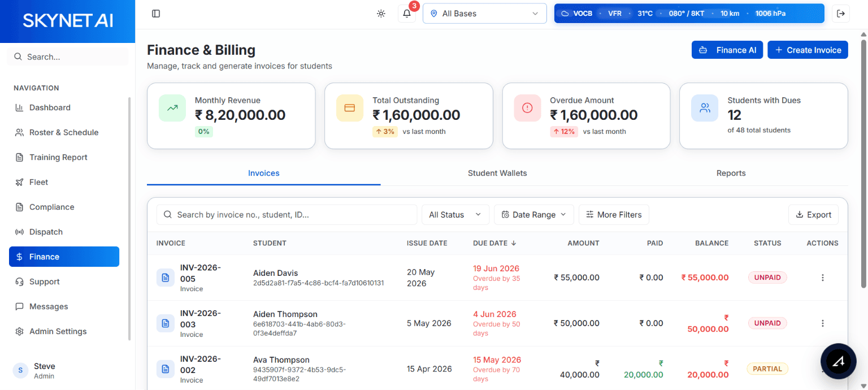
Task: Open the Training Report page
Action: coord(64,157)
